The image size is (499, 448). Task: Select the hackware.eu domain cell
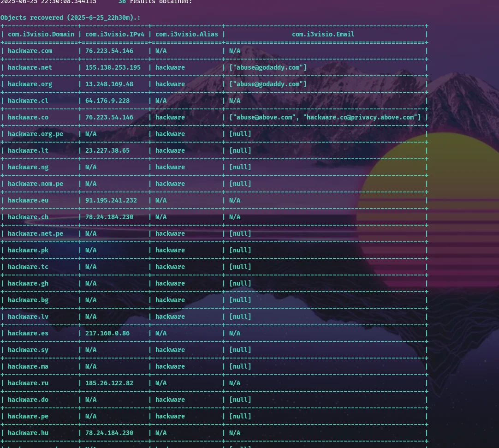coord(28,200)
